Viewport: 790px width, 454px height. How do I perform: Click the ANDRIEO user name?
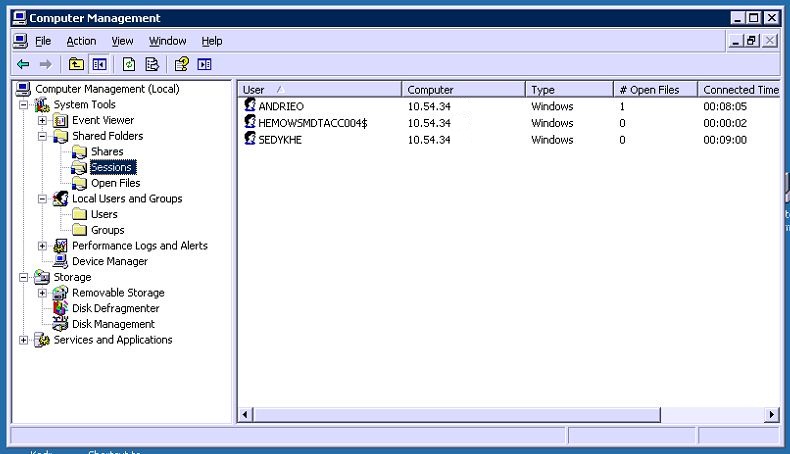(x=281, y=106)
